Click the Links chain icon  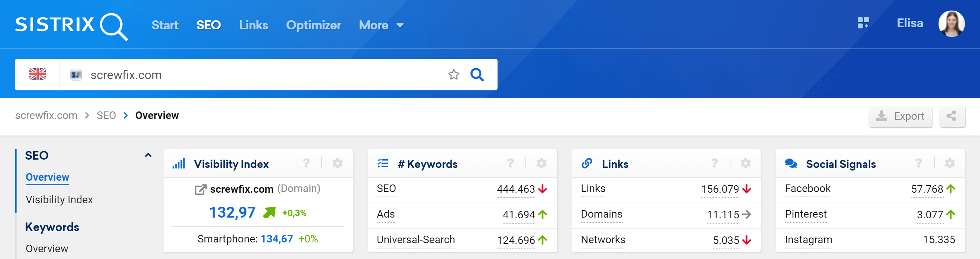tap(586, 163)
